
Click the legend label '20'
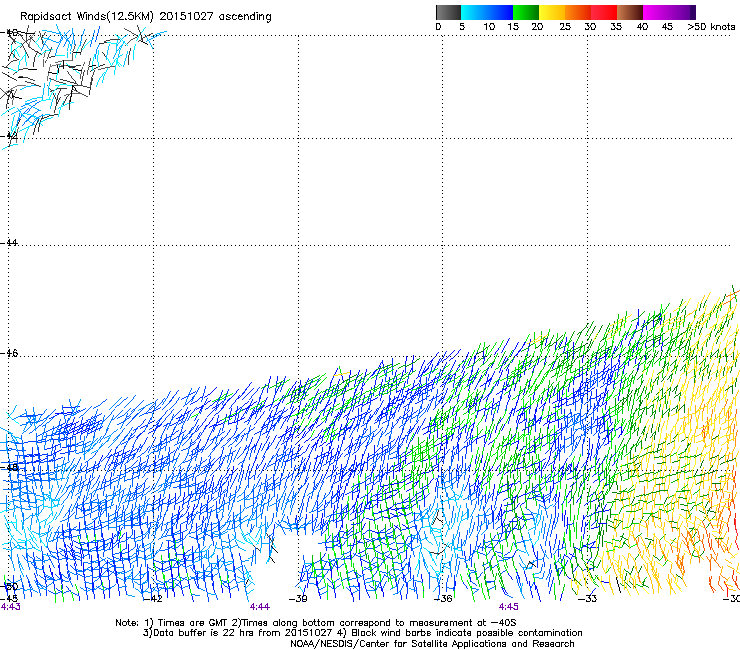pyautogui.click(x=537, y=27)
